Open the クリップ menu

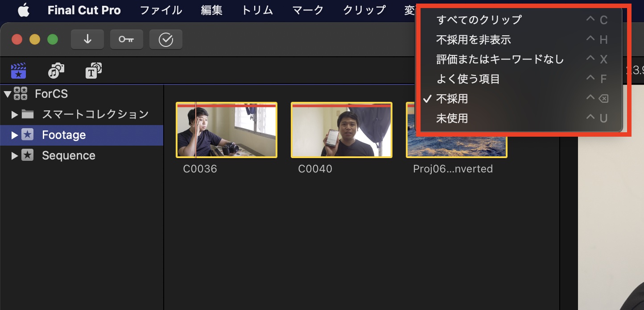pos(364,10)
